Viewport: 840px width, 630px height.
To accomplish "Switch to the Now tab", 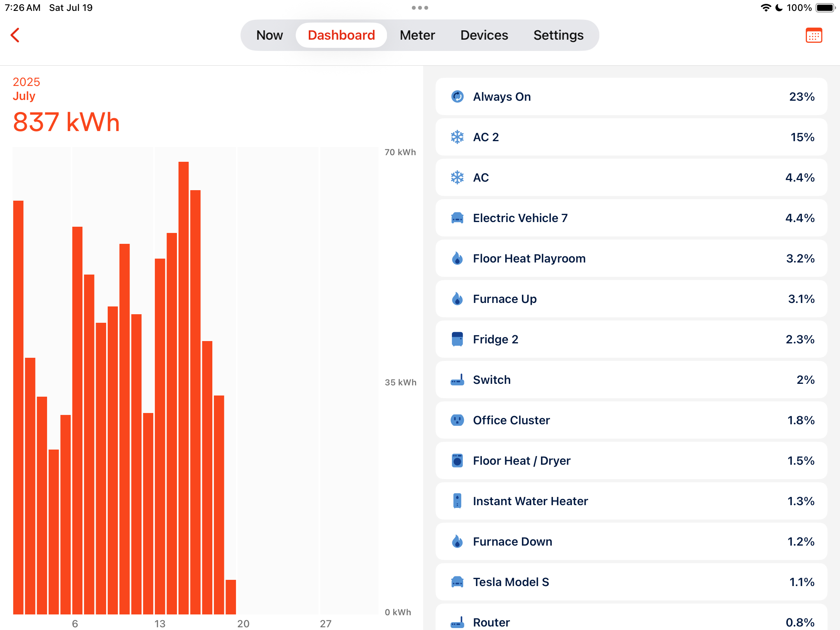I will pos(269,35).
